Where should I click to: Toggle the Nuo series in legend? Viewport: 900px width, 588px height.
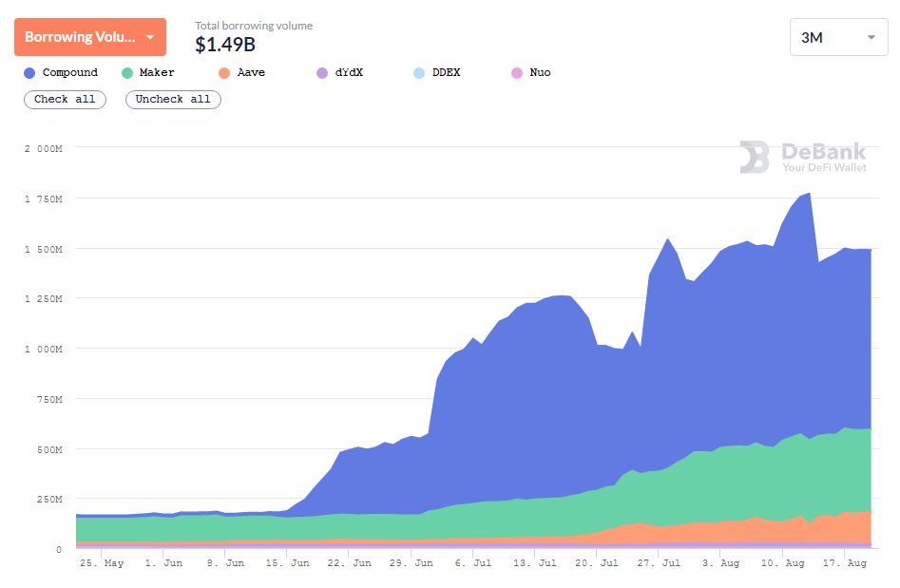[531, 73]
